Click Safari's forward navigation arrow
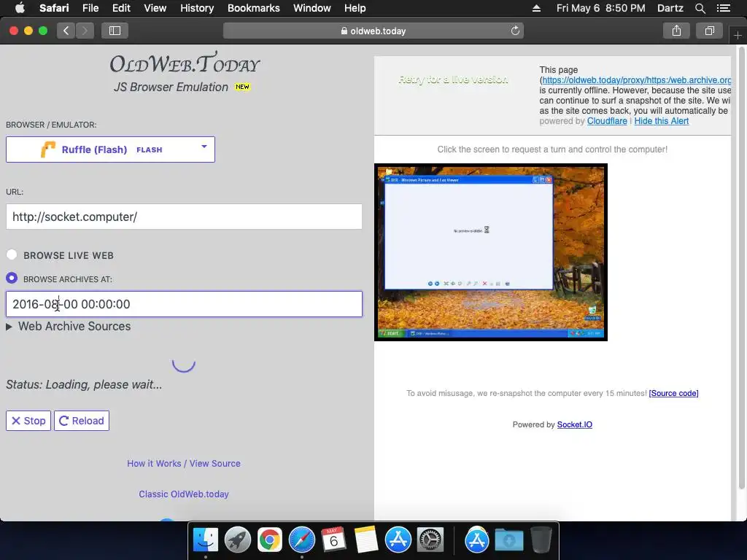 pyautogui.click(x=85, y=31)
